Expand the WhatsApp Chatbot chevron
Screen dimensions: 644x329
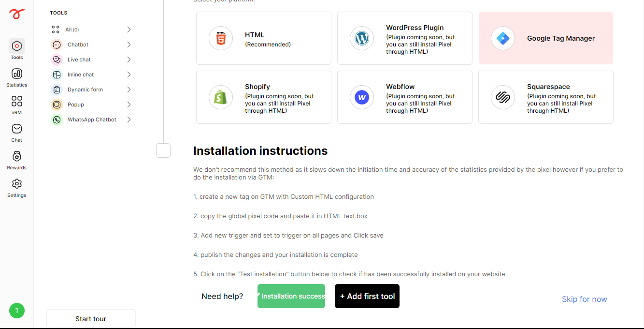[129, 120]
